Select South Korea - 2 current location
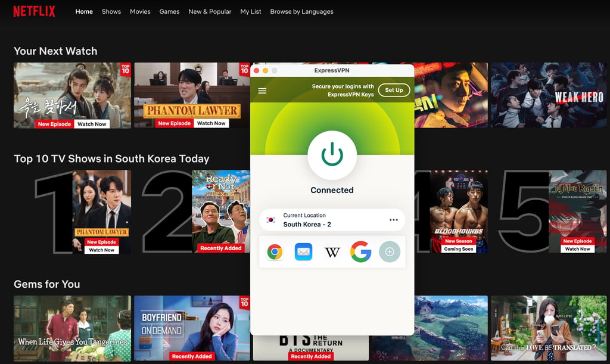 (x=332, y=220)
